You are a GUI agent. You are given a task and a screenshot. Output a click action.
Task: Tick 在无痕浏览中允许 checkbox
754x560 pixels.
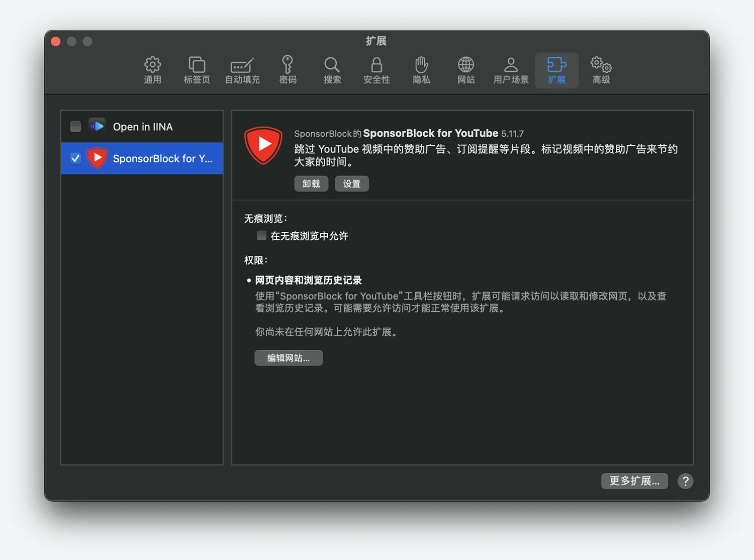261,235
